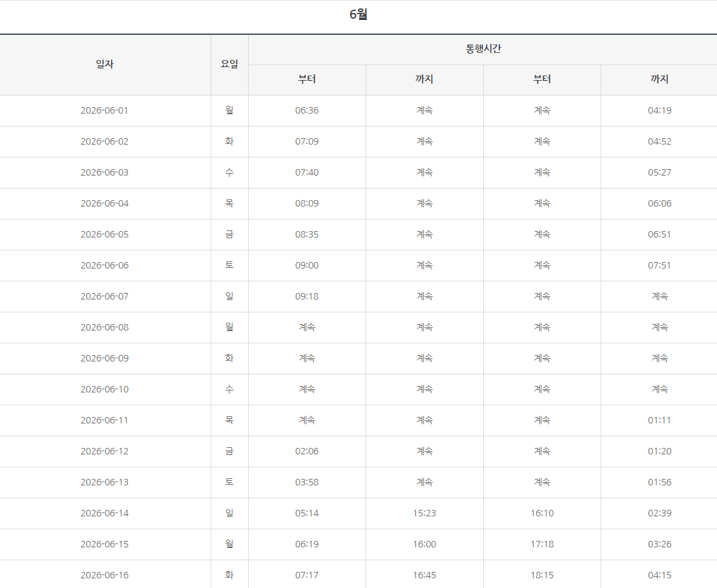Click 금 weekday for 2026-06-05

coord(229,234)
